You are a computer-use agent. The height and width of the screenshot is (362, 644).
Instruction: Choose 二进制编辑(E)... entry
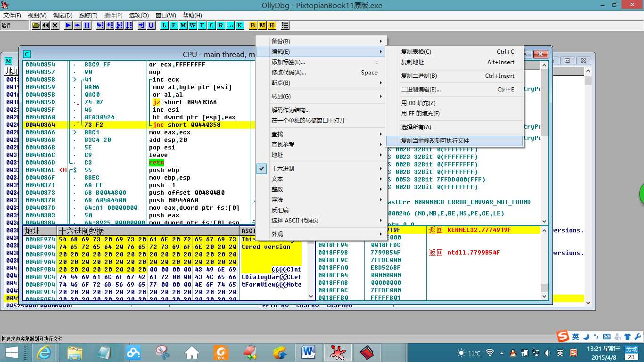point(454,90)
